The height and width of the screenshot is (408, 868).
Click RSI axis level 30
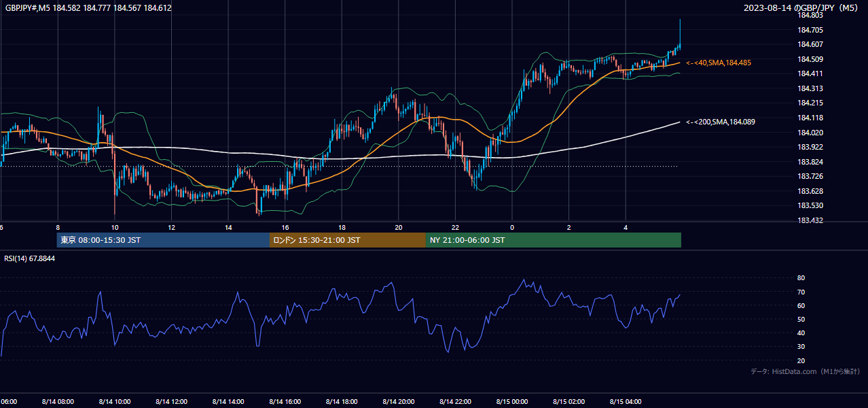[801, 347]
